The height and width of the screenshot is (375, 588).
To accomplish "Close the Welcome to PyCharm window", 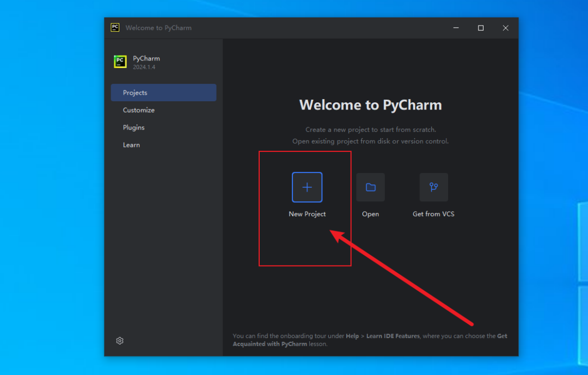I will 505,28.
